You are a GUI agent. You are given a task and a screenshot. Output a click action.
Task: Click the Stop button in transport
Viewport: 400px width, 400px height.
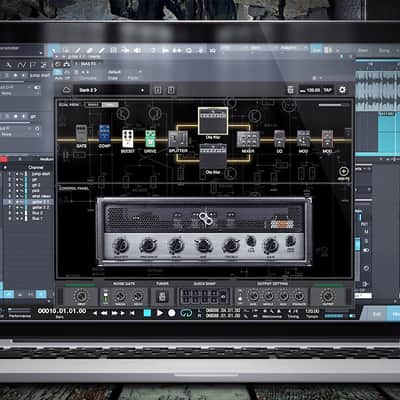pyautogui.click(x=147, y=313)
